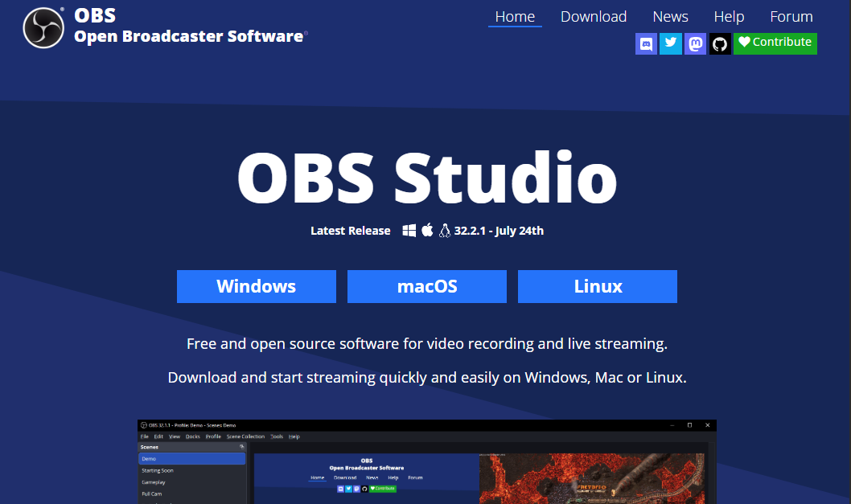851x504 pixels.
Task: Click Scene Collection menu in the app screenshot
Action: coord(245,436)
